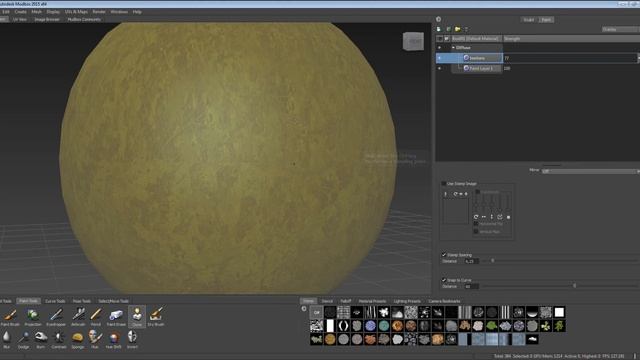Click the Paint layers button
Viewport: 640px width, 360px height.
click(546, 20)
